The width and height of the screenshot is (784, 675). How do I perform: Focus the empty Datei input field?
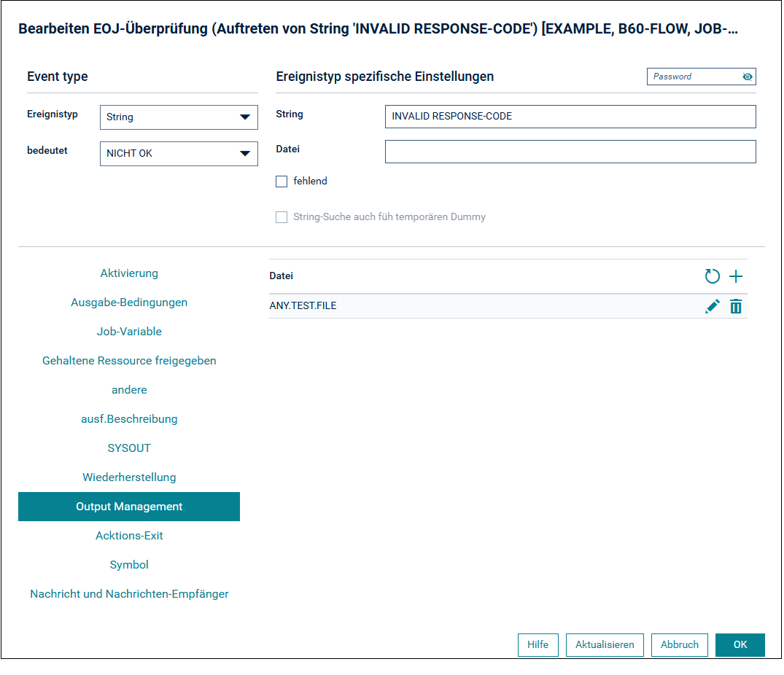570,152
